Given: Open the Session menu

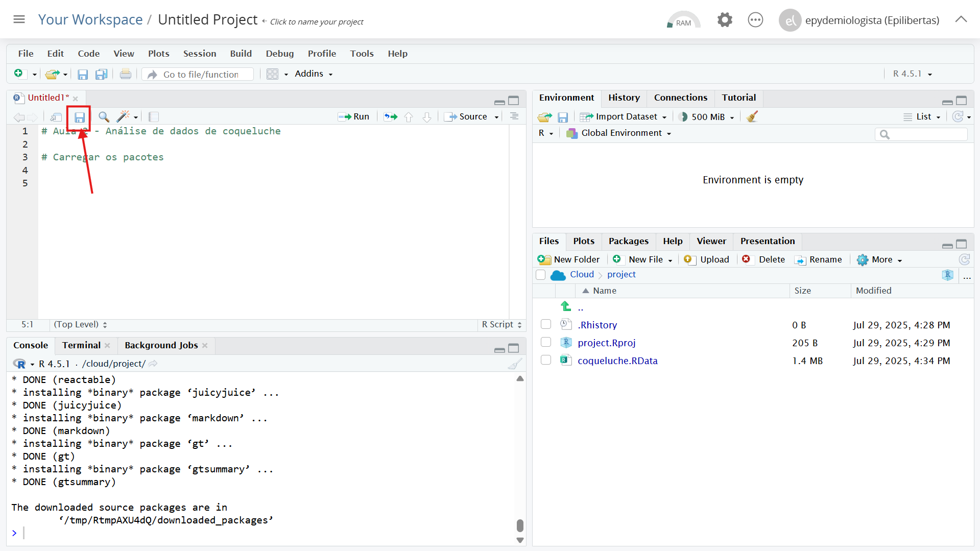Looking at the screenshot, I should (199, 54).
